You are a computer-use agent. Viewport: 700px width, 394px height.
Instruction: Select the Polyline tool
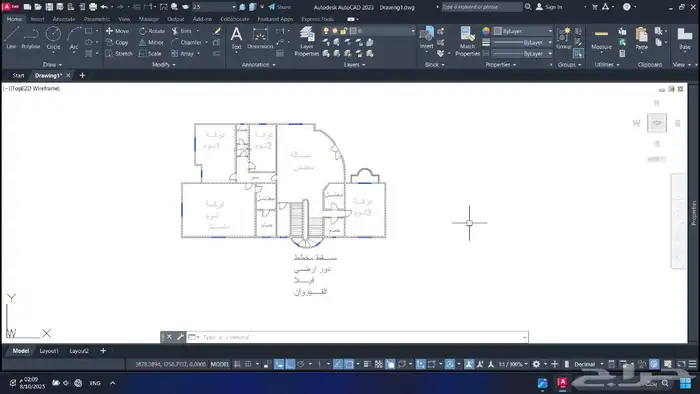tap(31, 38)
